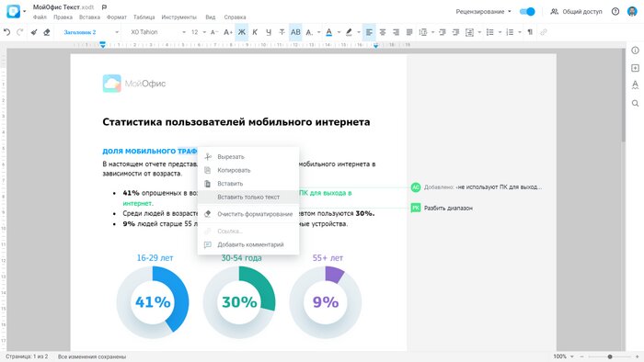Viewport: 644px width, 362px height.
Task: Toggle all caps AB formatting
Action: 295,32
